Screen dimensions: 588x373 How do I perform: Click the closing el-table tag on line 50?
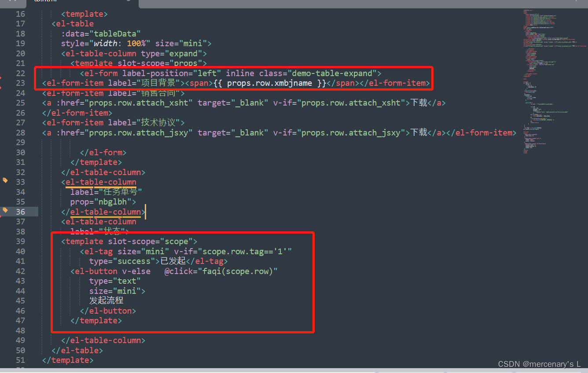click(77, 350)
